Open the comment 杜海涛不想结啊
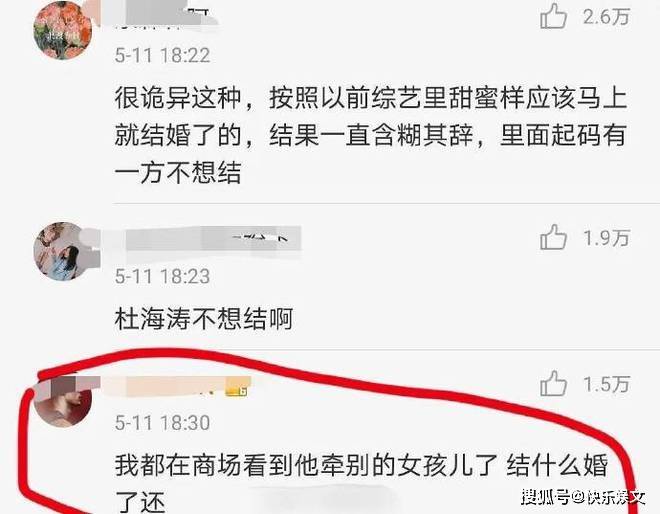The image size is (660, 514). (203, 319)
